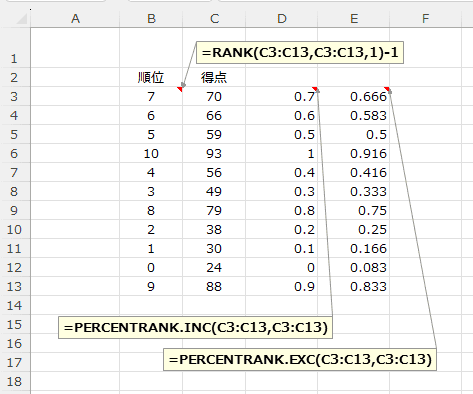Click the red comment indicator on cell B3
Viewport: 473px width, 394px height.
180,89
